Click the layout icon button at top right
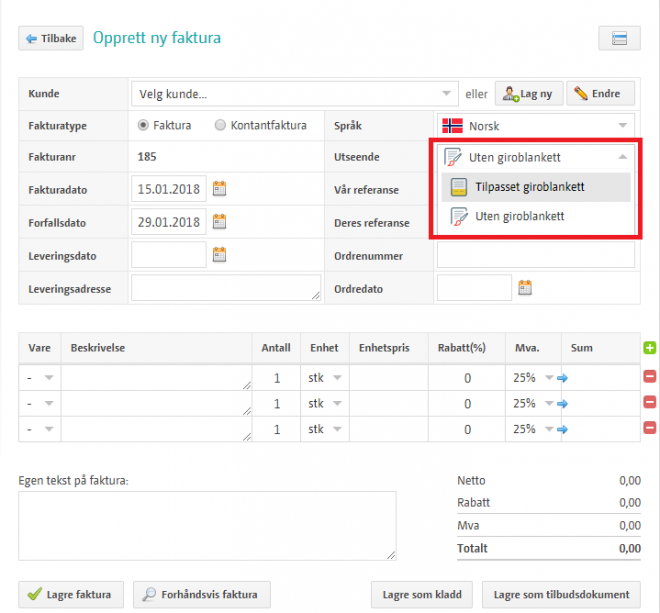 click(619, 39)
